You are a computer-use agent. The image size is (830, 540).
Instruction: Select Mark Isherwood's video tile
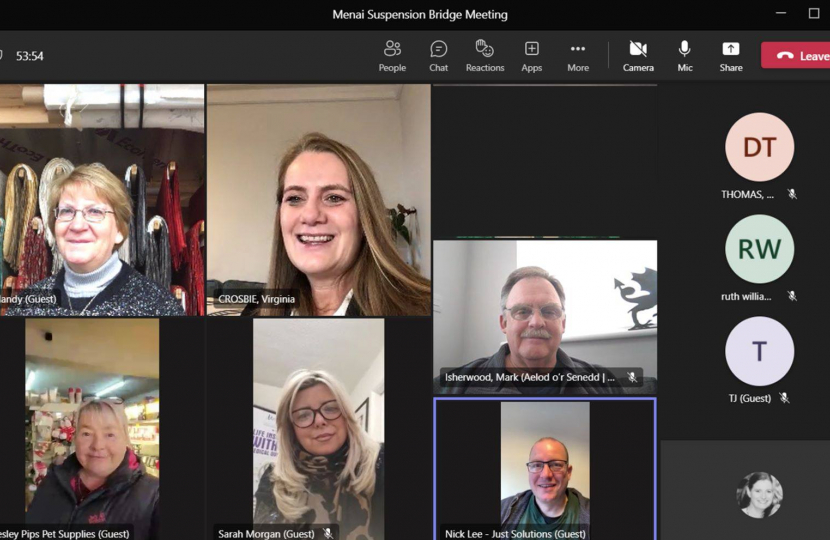coord(545,315)
